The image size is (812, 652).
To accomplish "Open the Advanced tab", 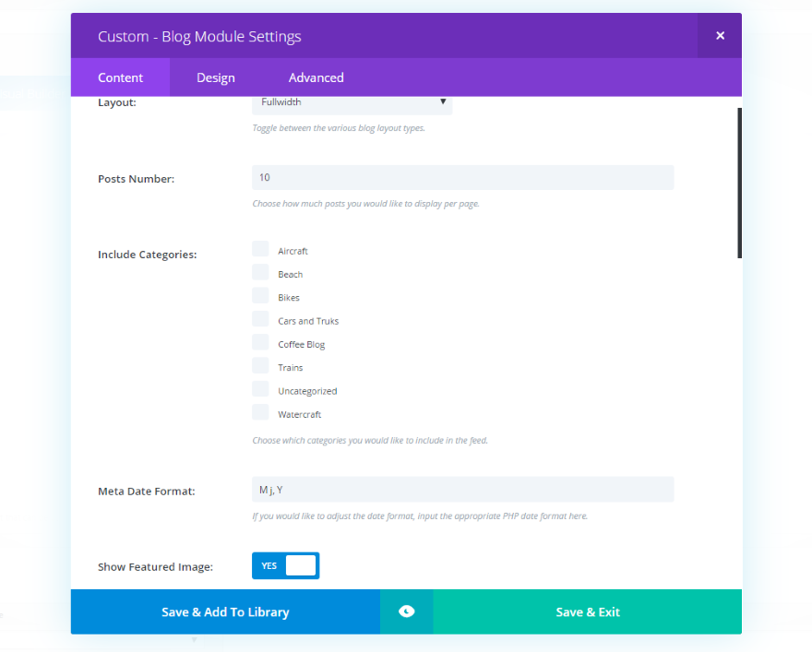I will point(316,78).
